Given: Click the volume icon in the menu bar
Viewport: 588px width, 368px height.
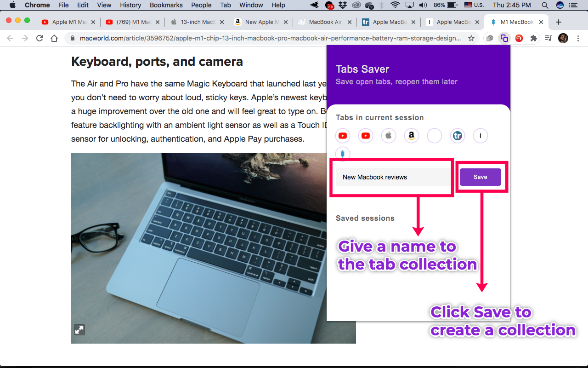Looking at the screenshot, I should click(x=423, y=5).
